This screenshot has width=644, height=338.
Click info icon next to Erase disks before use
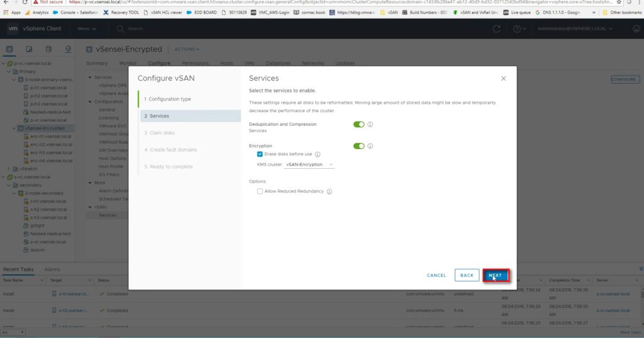(318, 154)
